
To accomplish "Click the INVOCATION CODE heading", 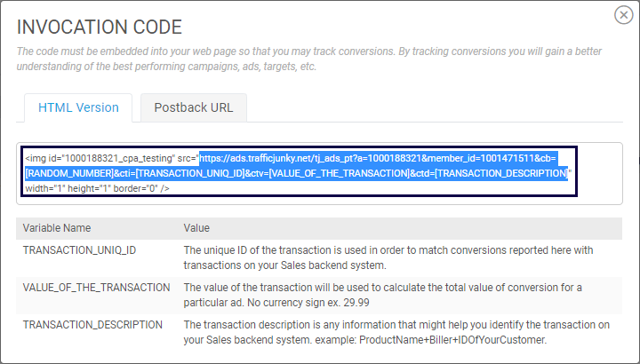I will point(100,26).
